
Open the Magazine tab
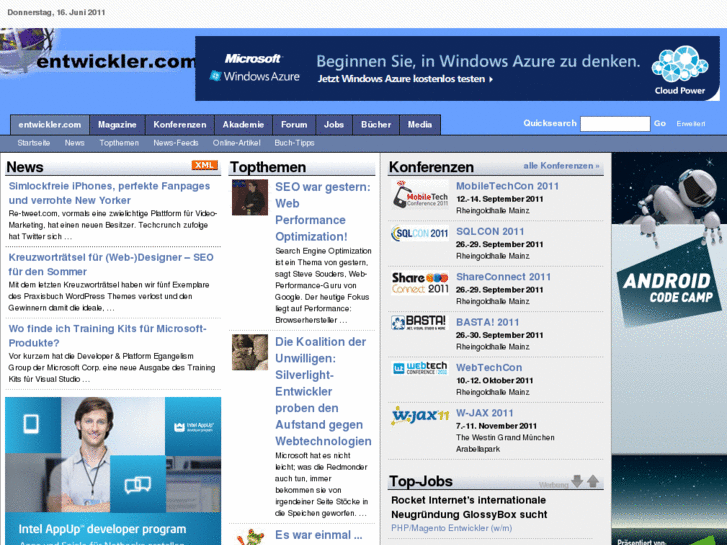point(117,125)
